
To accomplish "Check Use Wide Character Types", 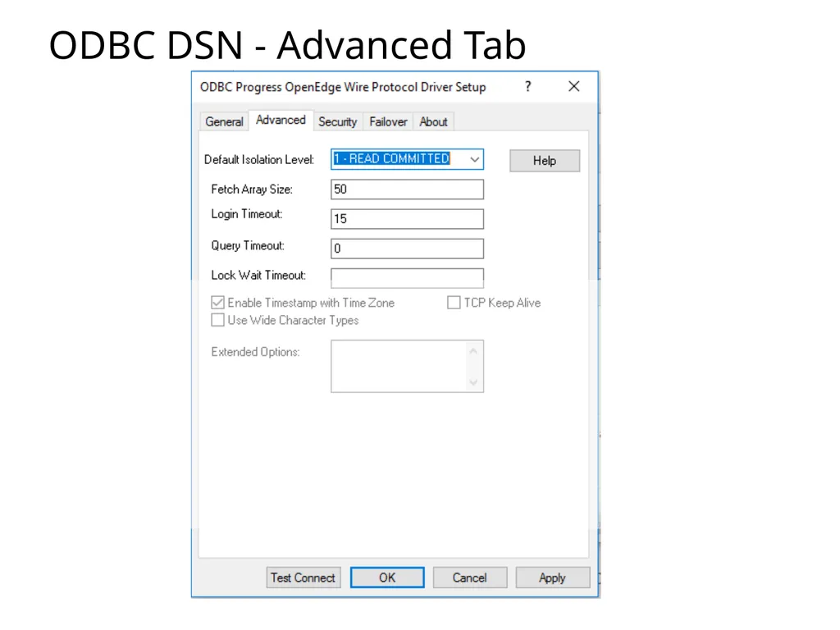I will coord(217,320).
